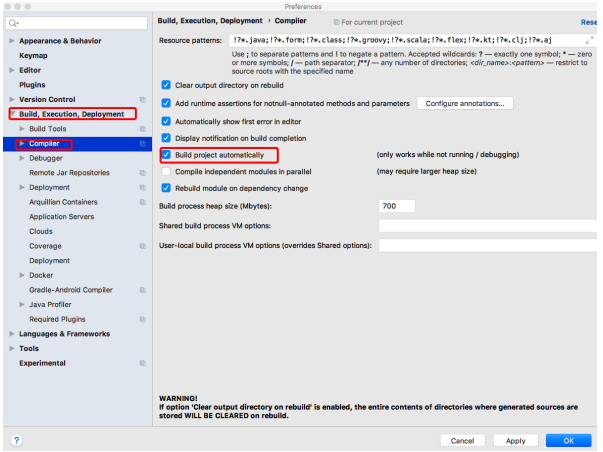The height and width of the screenshot is (452, 603).
Task: Focus the preferences search field
Action: 77,23
